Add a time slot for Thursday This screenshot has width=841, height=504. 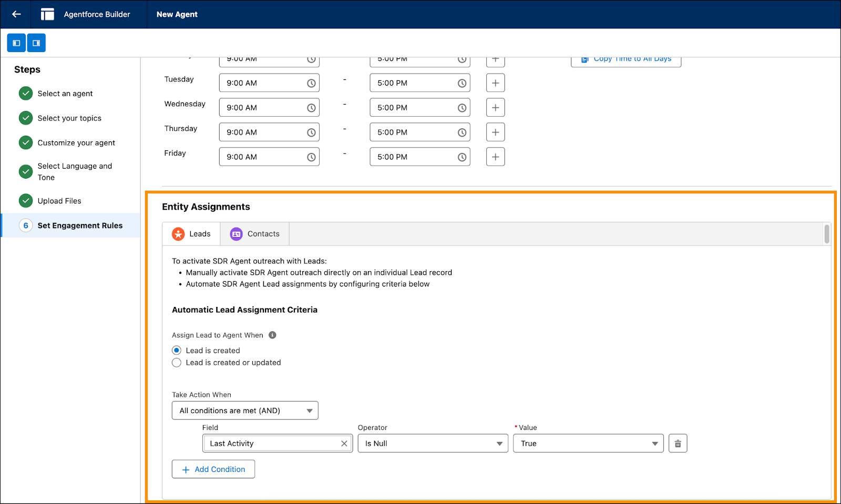point(495,132)
